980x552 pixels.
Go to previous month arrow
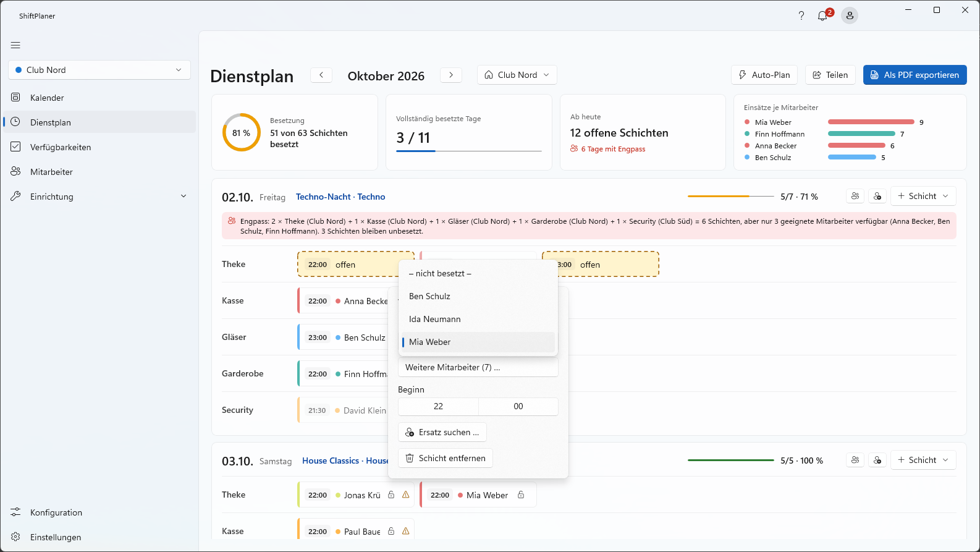pyautogui.click(x=321, y=75)
